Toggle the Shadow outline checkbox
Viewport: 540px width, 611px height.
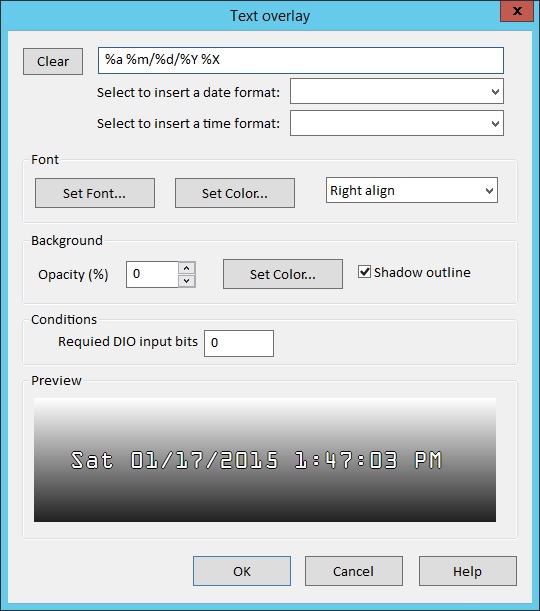tap(364, 272)
